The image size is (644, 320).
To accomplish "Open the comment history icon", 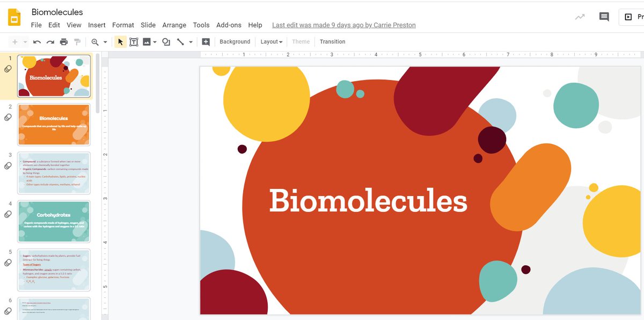I will 604,17.
